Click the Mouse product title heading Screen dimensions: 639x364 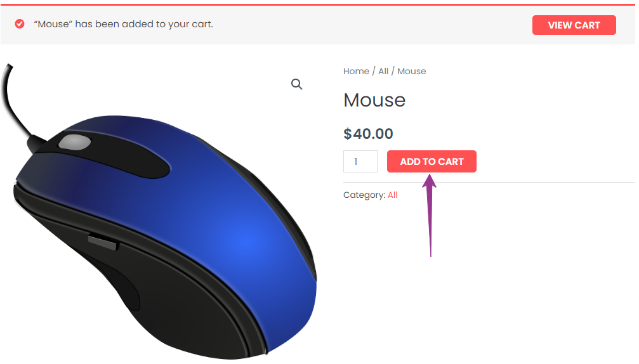pyautogui.click(x=374, y=100)
